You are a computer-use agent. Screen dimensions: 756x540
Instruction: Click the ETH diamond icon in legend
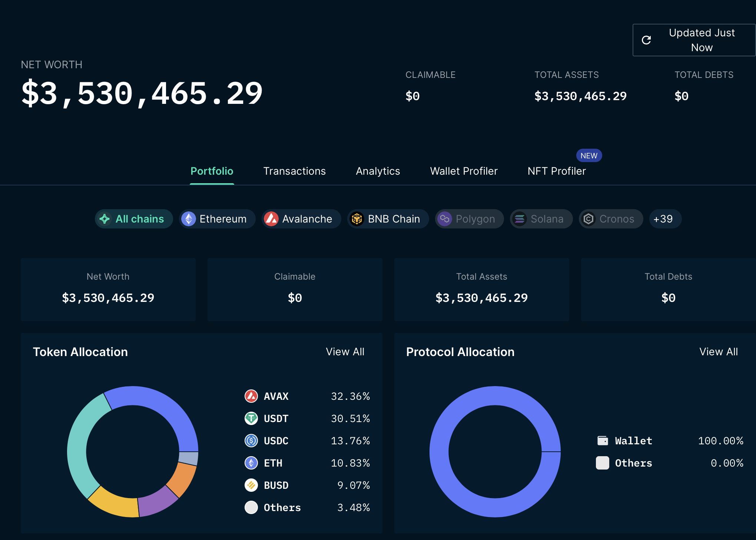251,463
